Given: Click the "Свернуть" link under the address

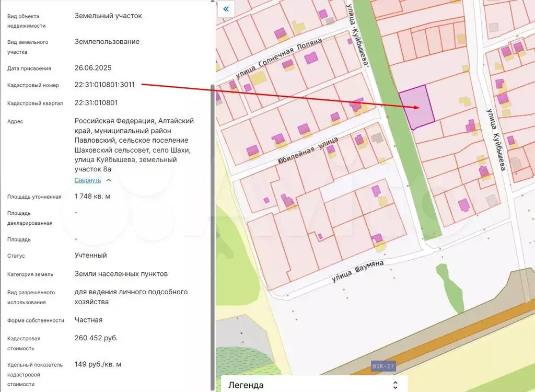Looking at the screenshot, I should coord(87,180).
